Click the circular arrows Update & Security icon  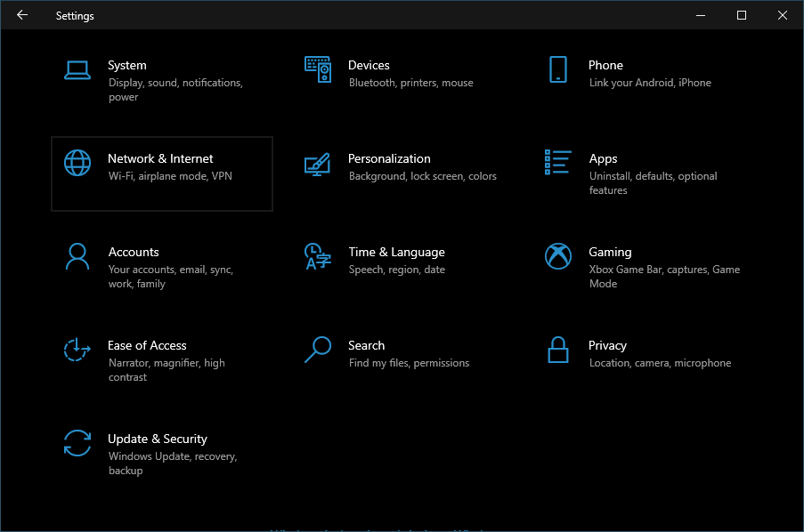pos(77,443)
